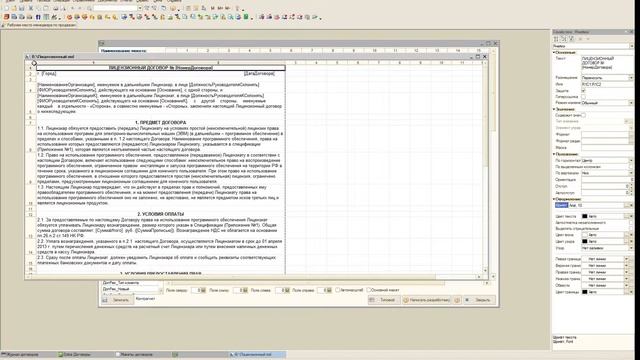Image resolution: width=640 pixels, height=360 pixels.
Task: Collapse the Основные properties section
Action: [554, 52]
